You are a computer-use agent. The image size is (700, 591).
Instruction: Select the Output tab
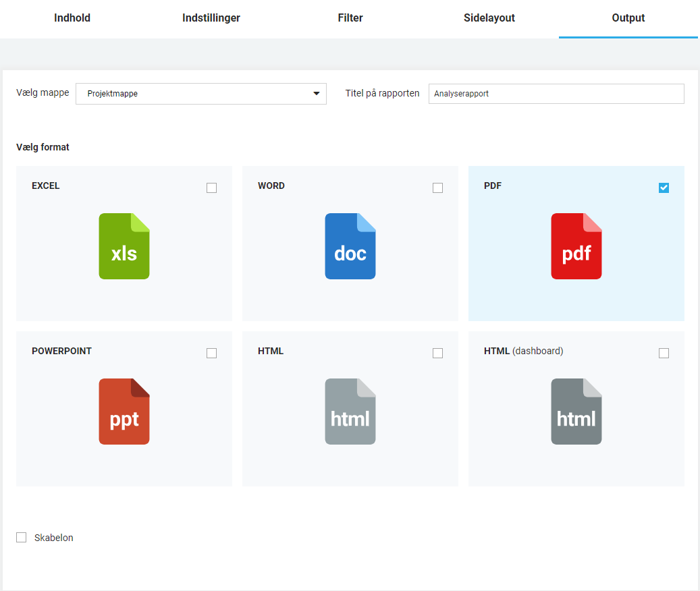point(628,18)
